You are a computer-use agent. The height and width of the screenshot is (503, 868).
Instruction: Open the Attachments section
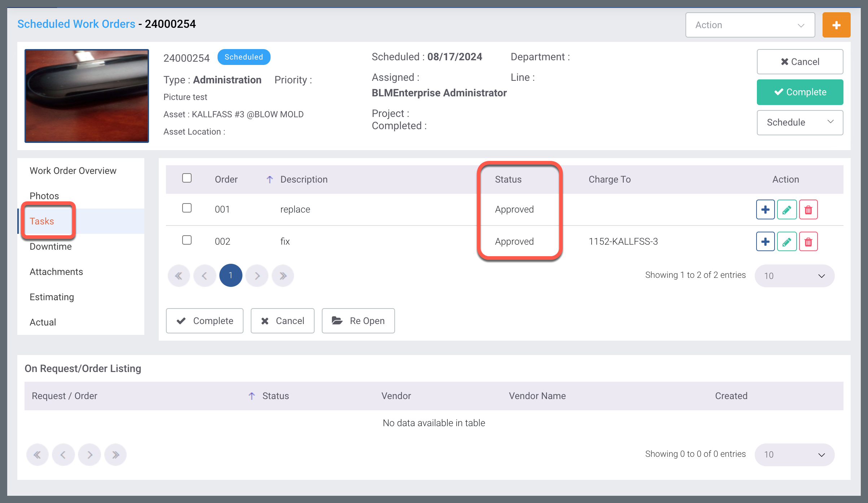[x=56, y=272]
